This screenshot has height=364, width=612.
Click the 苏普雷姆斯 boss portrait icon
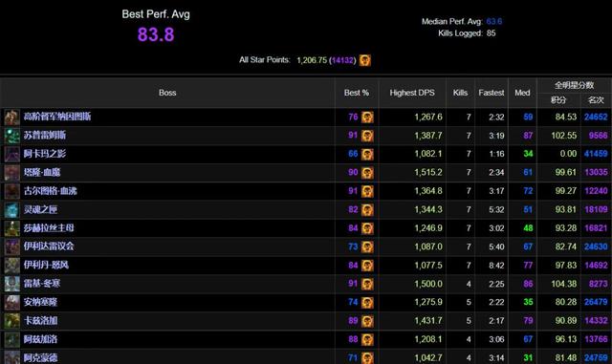11,136
